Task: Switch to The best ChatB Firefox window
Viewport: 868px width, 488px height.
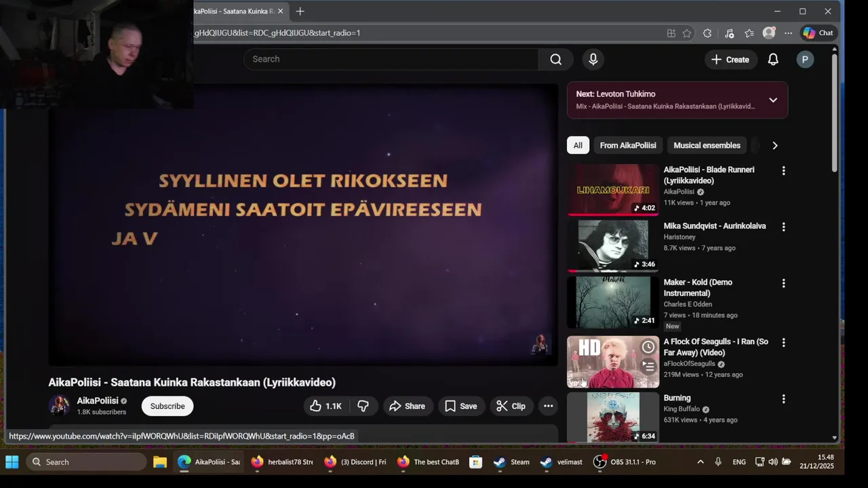Action: tap(429, 462)
